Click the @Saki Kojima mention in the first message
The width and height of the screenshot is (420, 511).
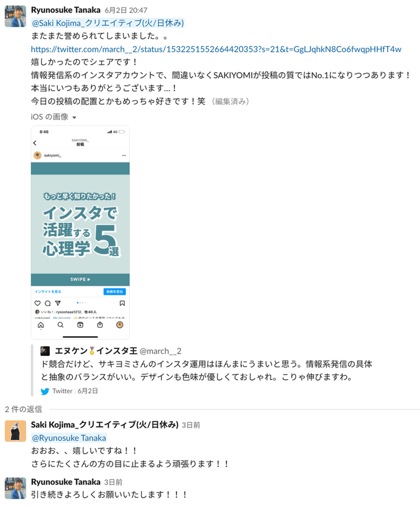point(108,23)
